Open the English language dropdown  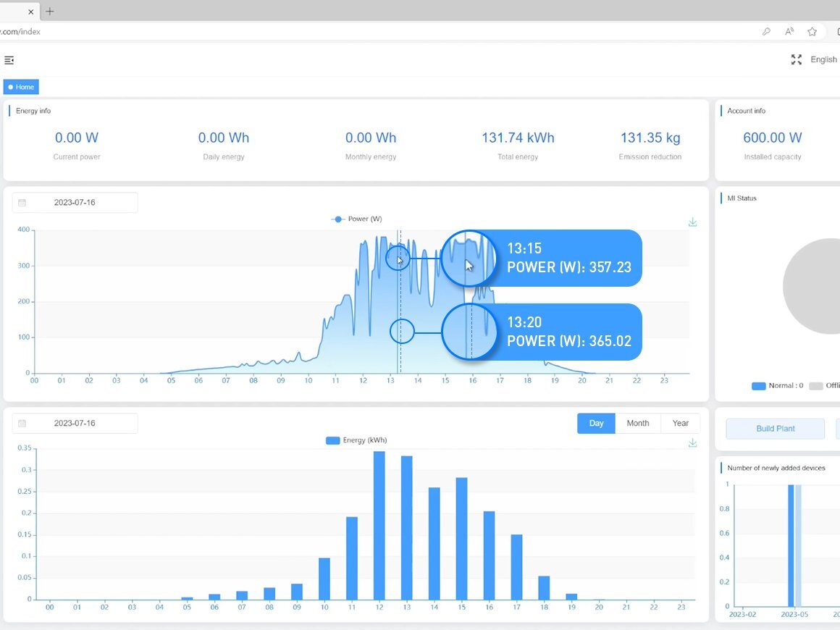click(823, 60)
